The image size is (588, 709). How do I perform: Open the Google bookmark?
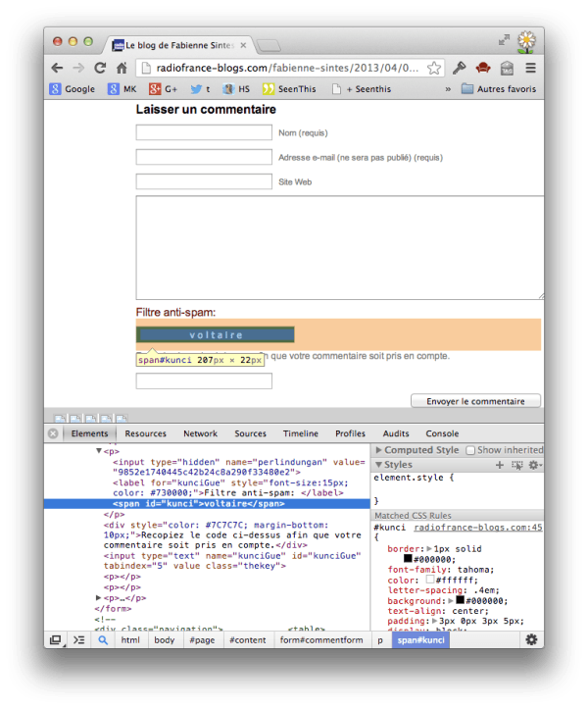pyautogui.click(x=73, y=89)
